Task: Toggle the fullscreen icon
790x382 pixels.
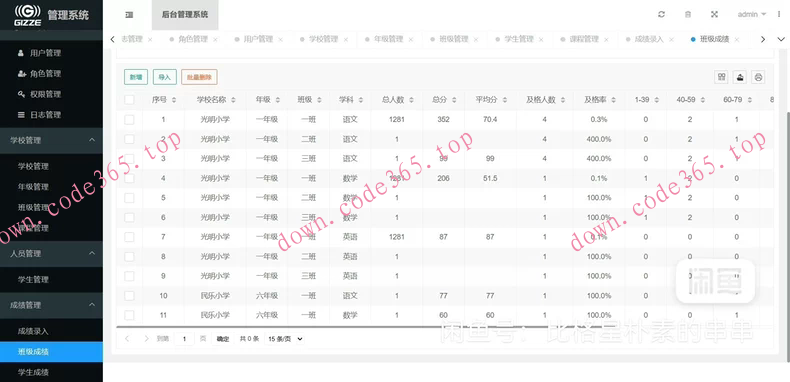Action: 714,15
